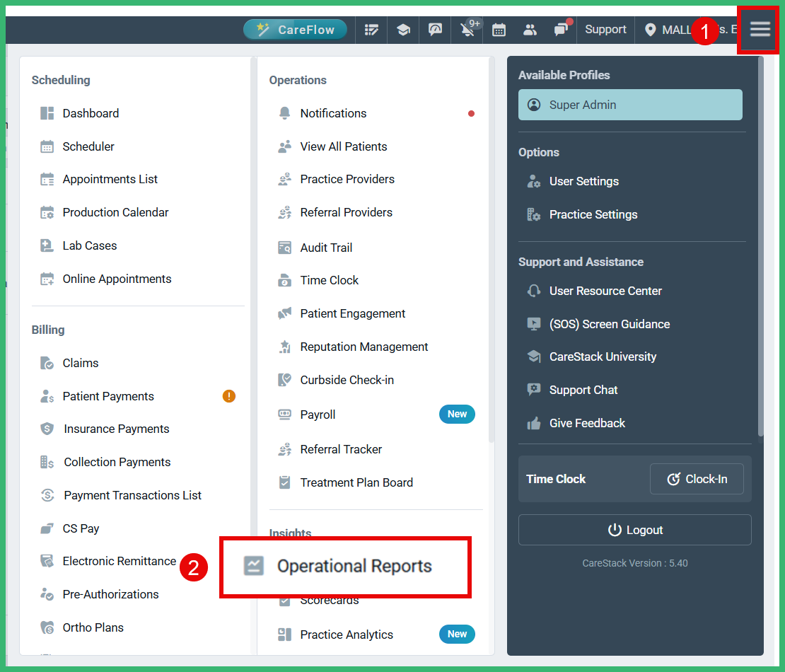Open the Scheduler calendar icon in top bar
The height and width of the screenshot is (672, 785).
click(499, 30)
